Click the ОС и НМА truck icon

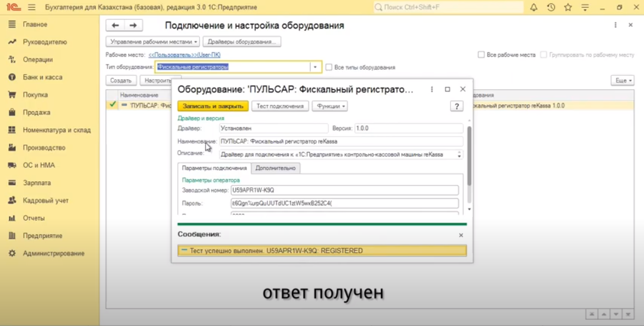(12, 165)
